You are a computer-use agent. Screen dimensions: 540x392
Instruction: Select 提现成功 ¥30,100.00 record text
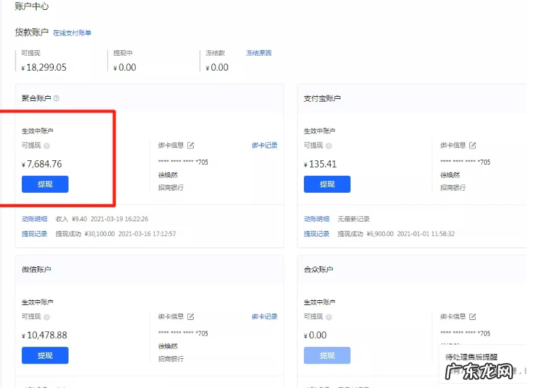point(116,234)
